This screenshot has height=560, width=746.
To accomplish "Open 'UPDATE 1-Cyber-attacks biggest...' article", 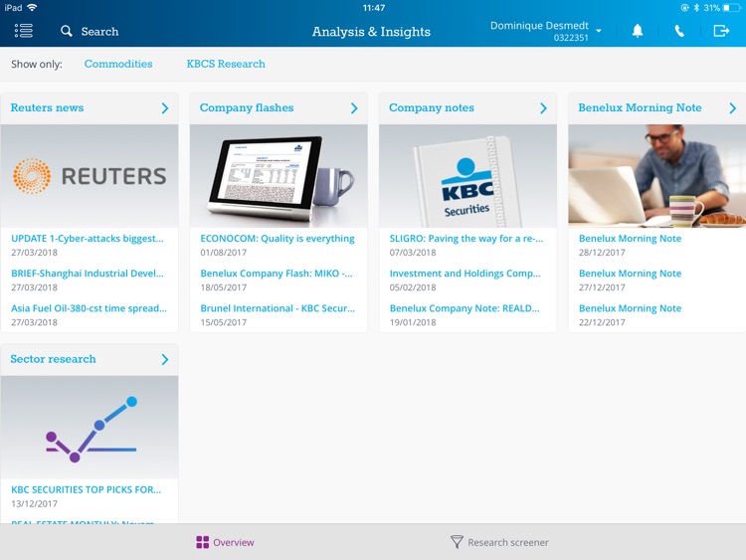I will pyautogui.click(x=88, y=239).
